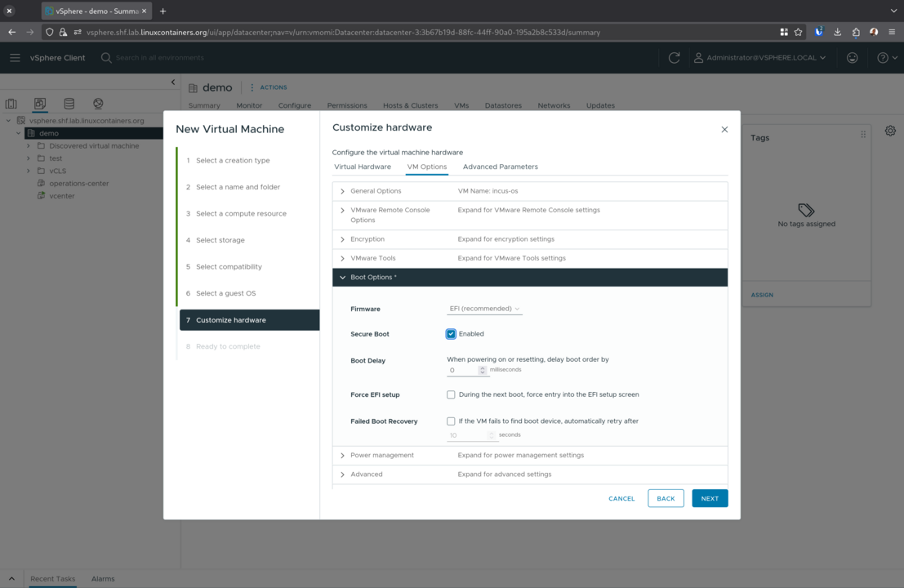The image size is (904, 588).
Task: Click the CANCEL button
Action: 621,498
